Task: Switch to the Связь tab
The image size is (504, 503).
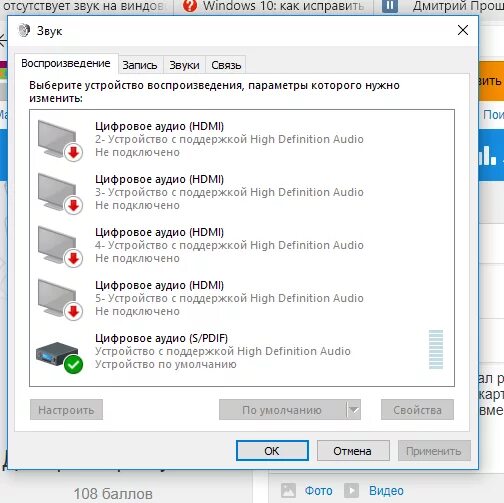Action: tap(226, 65)
